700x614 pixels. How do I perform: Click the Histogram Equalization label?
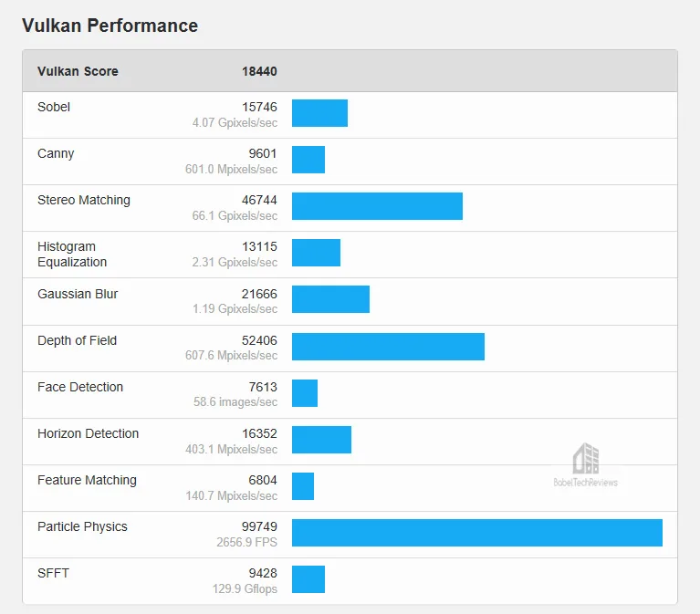coord(72,255)
